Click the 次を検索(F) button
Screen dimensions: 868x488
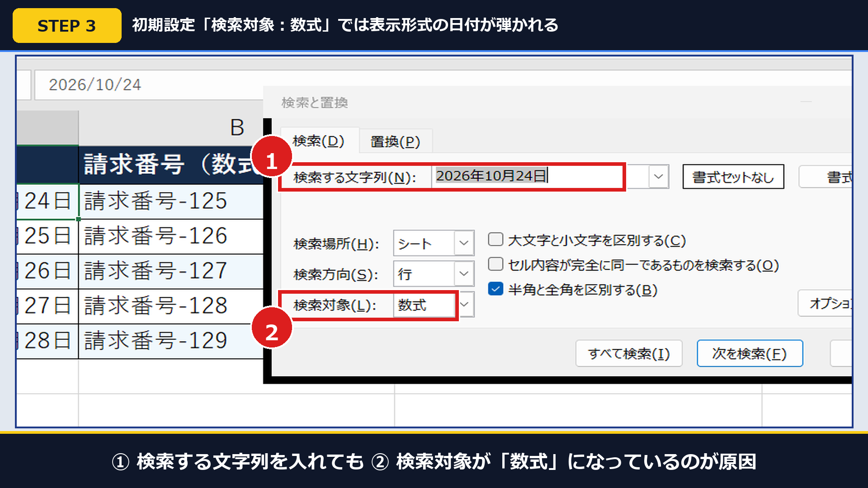tap(750, 353)
